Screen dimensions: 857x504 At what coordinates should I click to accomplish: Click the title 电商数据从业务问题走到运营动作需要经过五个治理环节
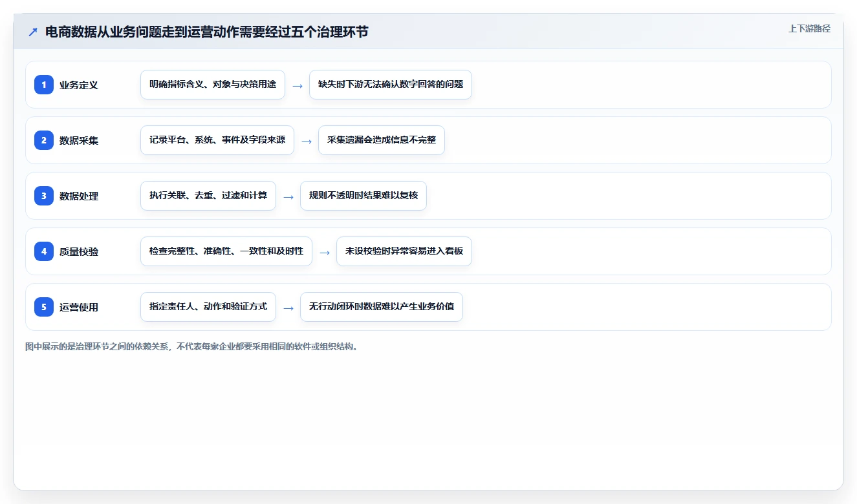click(x=207, y=32)
